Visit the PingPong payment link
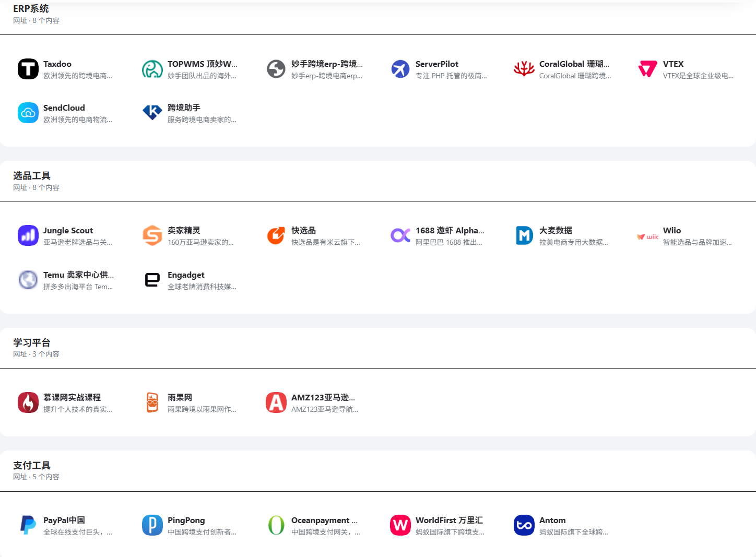756x557 pixels. (190, 525)
